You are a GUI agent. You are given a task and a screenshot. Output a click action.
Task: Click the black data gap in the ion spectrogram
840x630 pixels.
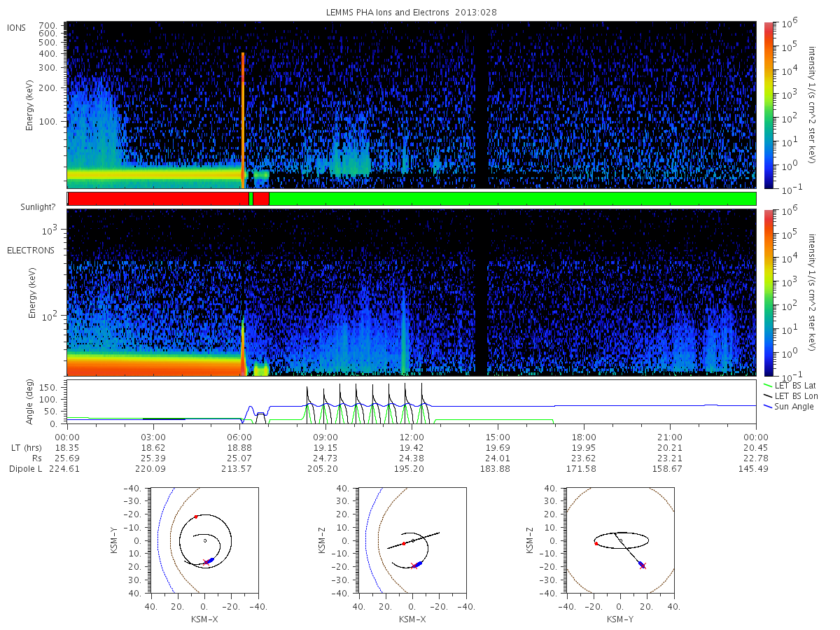(480, 105)
